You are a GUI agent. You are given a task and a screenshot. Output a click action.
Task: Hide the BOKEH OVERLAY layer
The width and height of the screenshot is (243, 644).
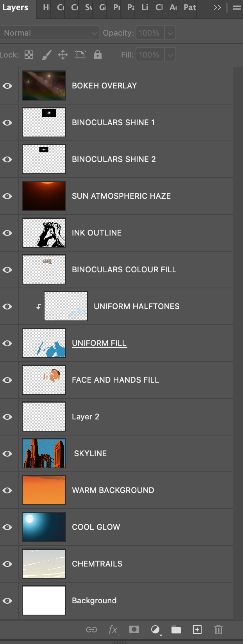point(7,86)
